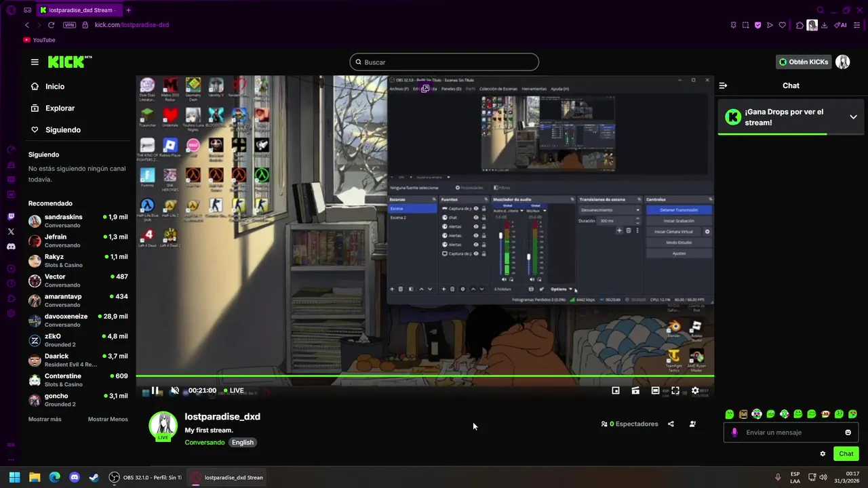This screenshot has height=488, width=868.
Task: Pause the stream playback
Action: click(155, 390)
